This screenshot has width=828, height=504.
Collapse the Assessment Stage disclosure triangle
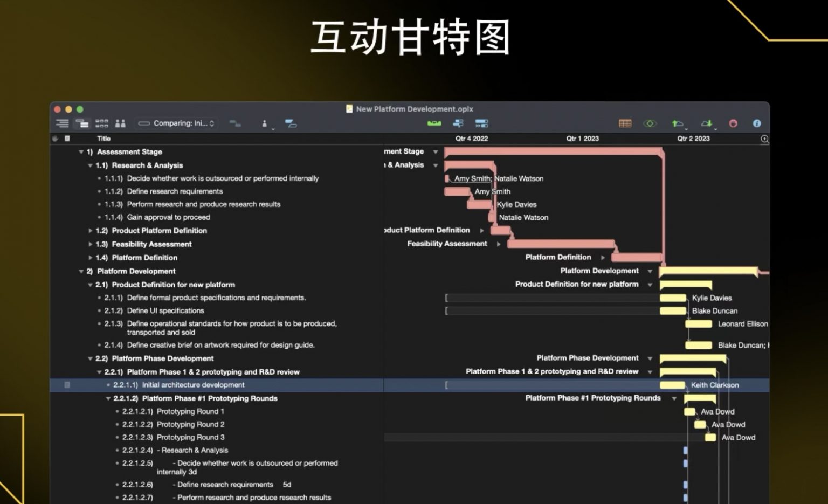tap(80, 151)
